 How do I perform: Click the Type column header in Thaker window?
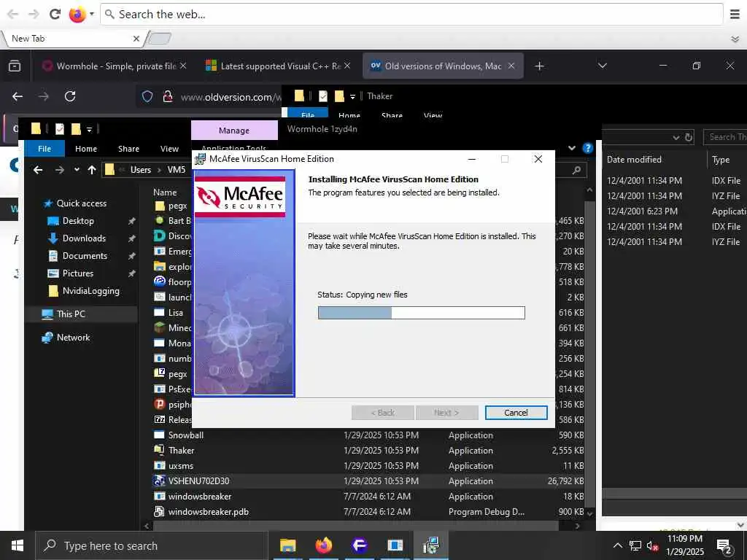pyautogui.click(x=720, y=160)
